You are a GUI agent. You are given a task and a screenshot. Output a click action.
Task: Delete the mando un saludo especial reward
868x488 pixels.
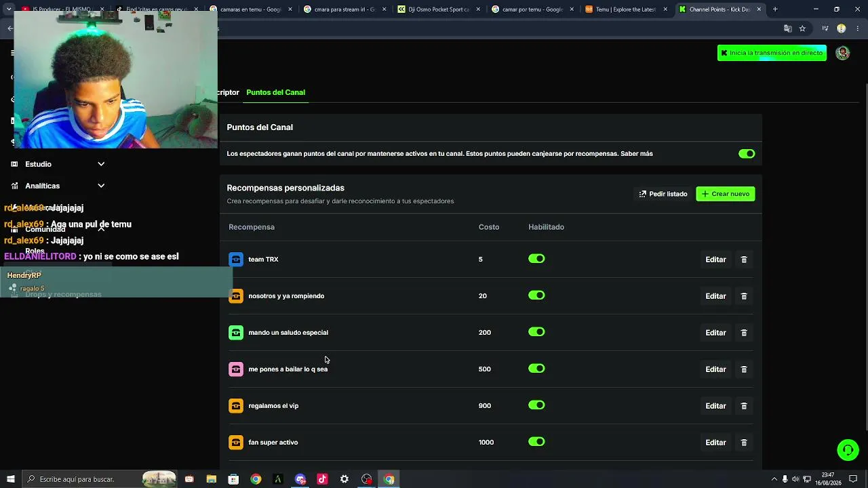[744, 333]
